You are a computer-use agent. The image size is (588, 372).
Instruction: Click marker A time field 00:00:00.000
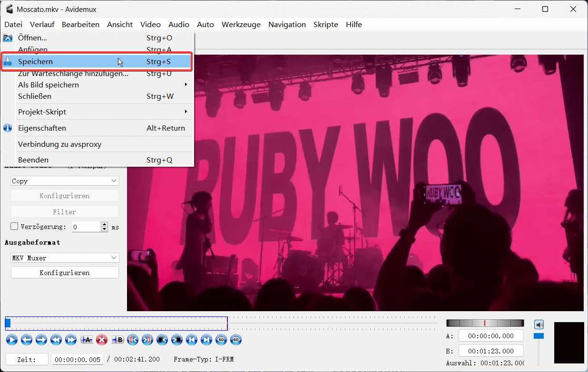click(491, 336)
